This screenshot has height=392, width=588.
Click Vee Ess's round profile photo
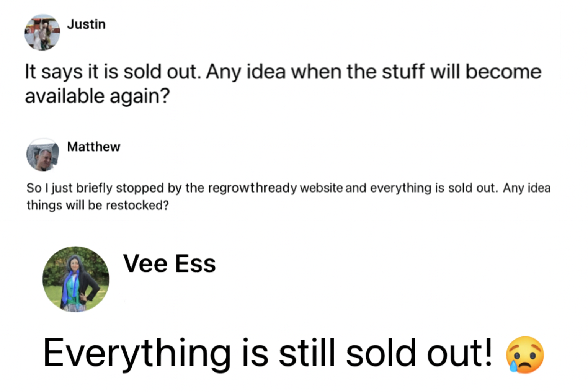click(x=76, y=279)
